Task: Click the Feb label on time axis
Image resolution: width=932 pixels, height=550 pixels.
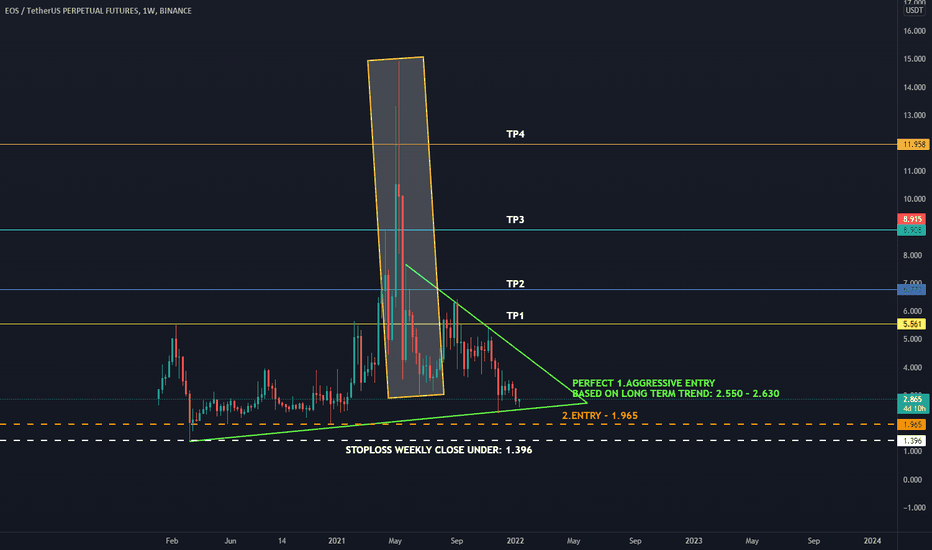Action: point(172,541)
